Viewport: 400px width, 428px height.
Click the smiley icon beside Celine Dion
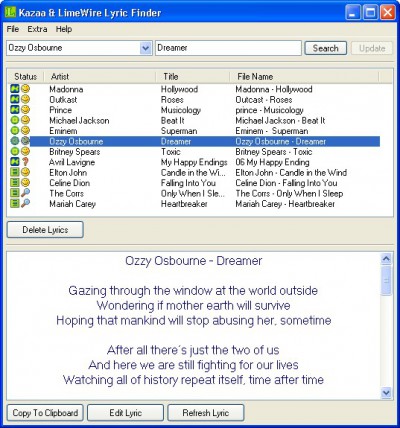(x=25, y=182)
